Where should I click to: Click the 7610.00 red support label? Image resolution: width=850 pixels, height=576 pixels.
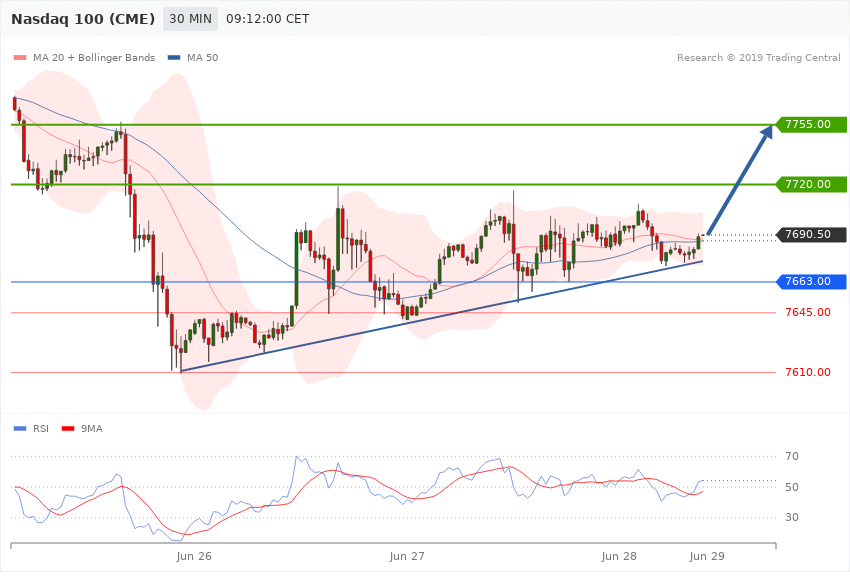pyautogui.click(x=808, y=372)
